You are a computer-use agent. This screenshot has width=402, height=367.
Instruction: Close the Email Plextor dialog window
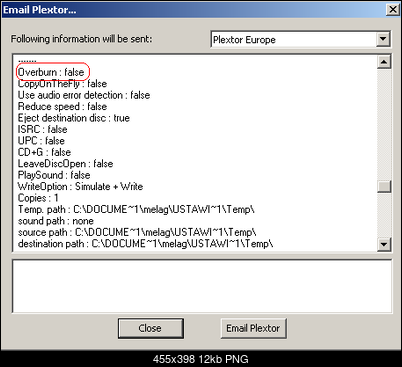click(393, 9)
